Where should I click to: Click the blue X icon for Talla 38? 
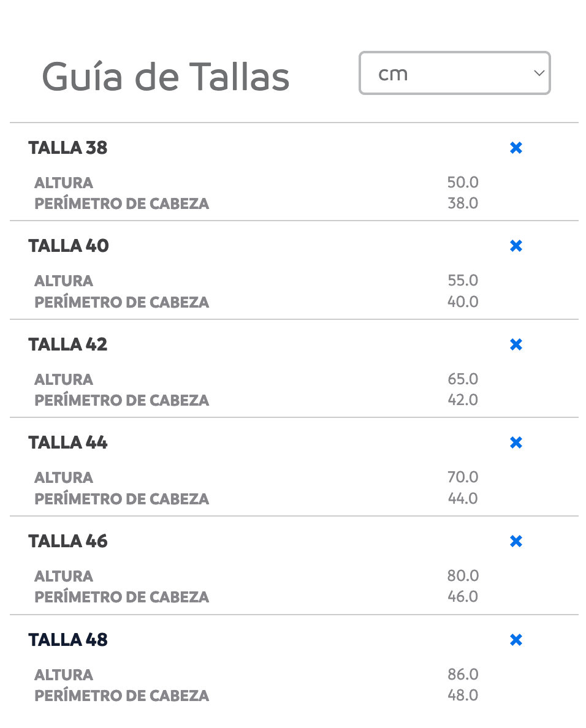516,148
